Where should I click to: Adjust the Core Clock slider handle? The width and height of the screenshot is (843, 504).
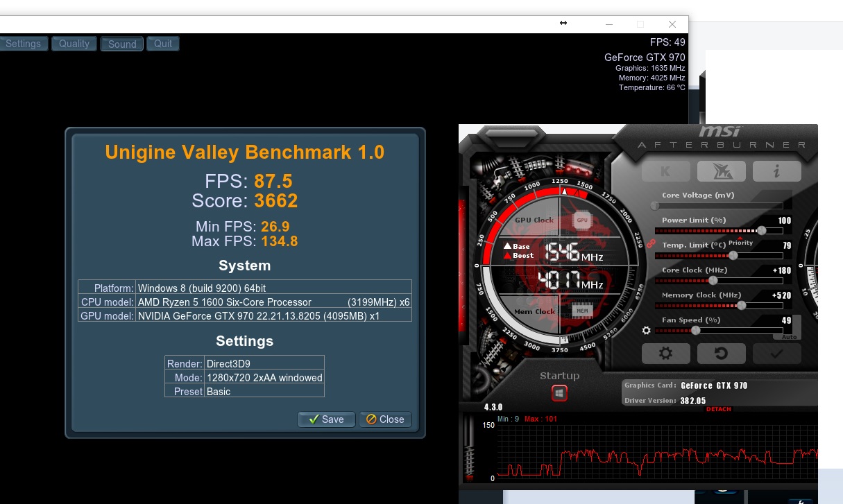click(713, 281)
